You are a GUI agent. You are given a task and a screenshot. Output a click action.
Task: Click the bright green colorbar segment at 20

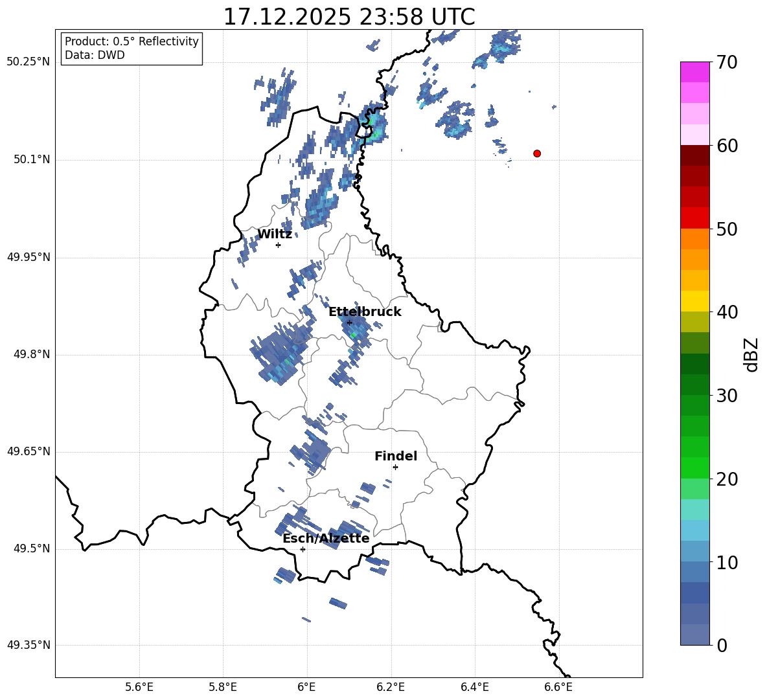(x=694, y=468)
